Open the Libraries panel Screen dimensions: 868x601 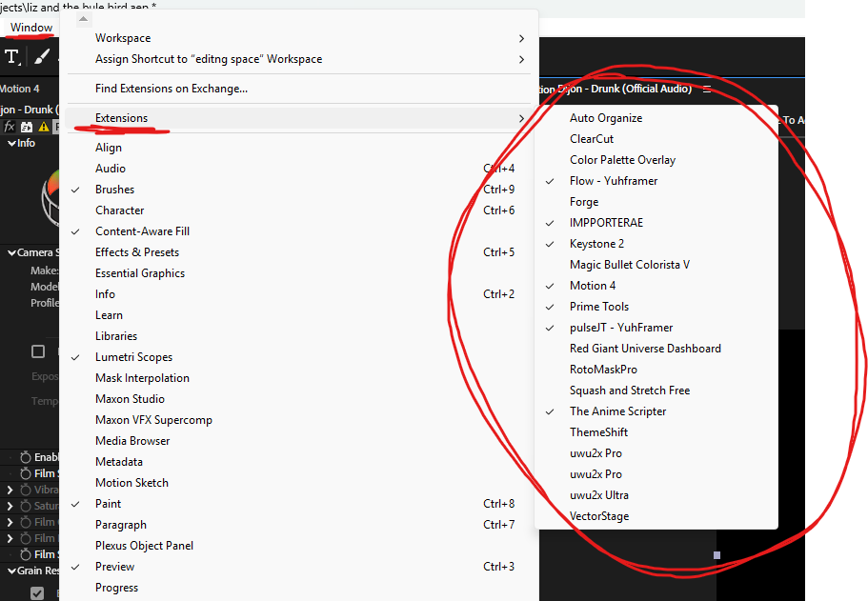tap(299, 336)
